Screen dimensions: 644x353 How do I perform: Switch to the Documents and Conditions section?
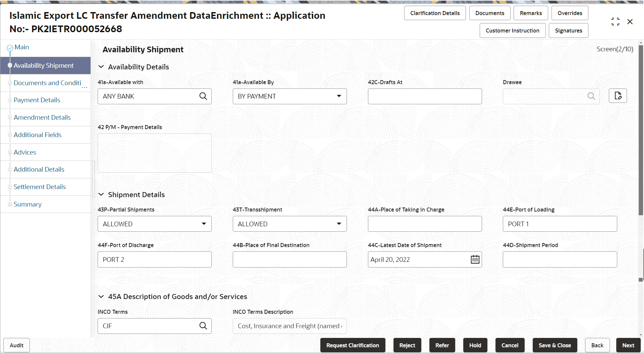click(47, 83)
